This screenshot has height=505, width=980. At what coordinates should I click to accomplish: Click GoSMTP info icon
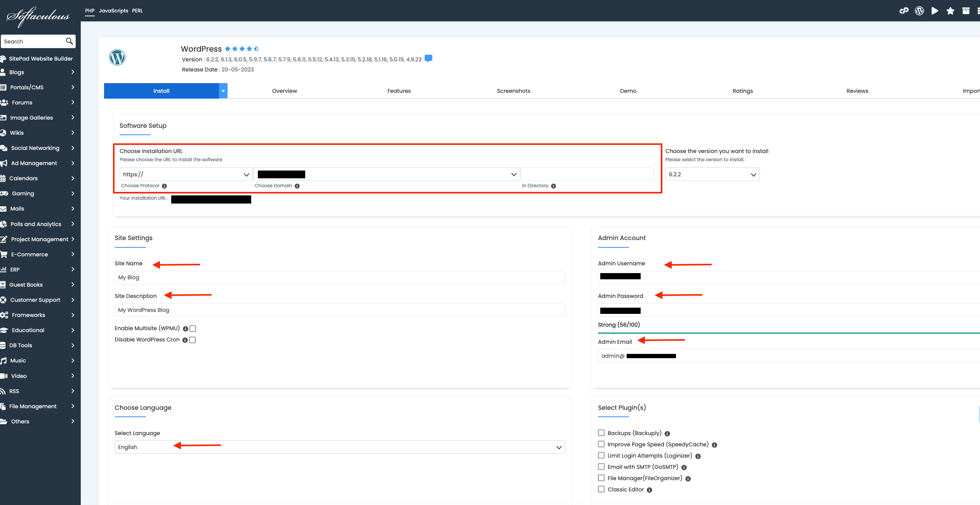(684, 468)
